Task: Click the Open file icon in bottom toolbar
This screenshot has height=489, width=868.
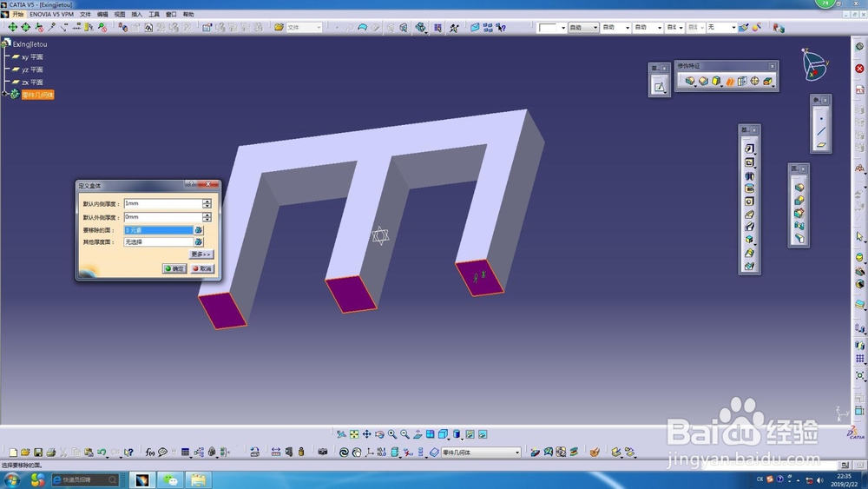Action: pyautogui.click(x=25, y=453)
